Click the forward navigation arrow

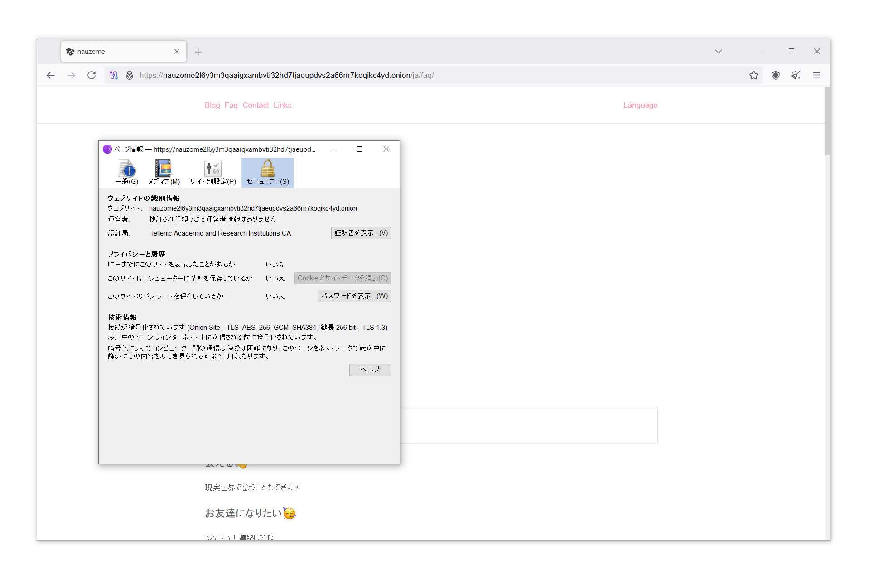coord(71,75)
